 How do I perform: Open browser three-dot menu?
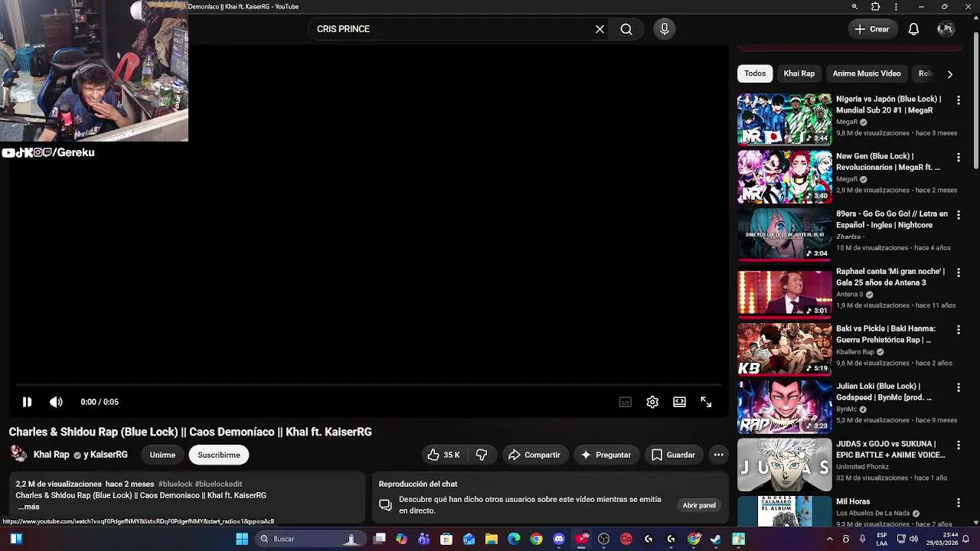[x=896, y=7]
